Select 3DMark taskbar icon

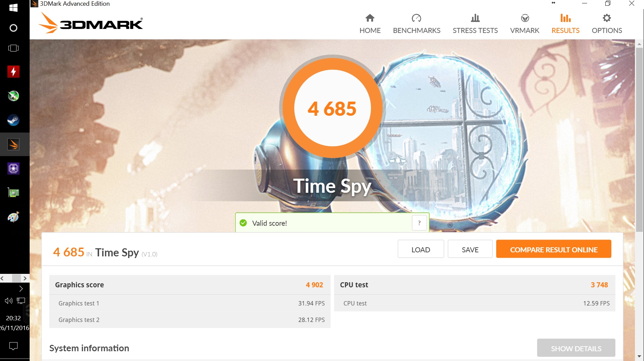click(x=13, y=144)
